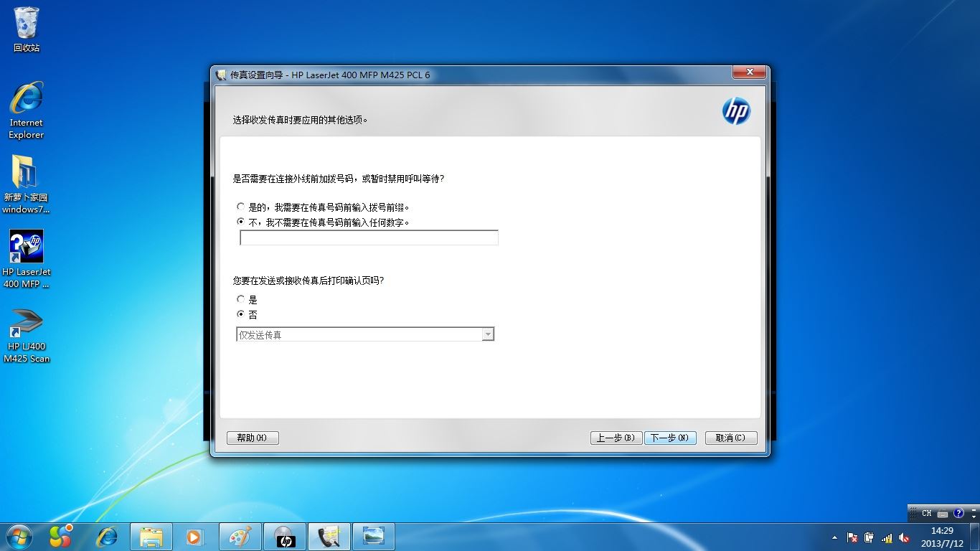Image resolution: width=980 pixels, height=551 pixels.
Task: Proceed with 下一步(N) button
Action: pos(670,438)
